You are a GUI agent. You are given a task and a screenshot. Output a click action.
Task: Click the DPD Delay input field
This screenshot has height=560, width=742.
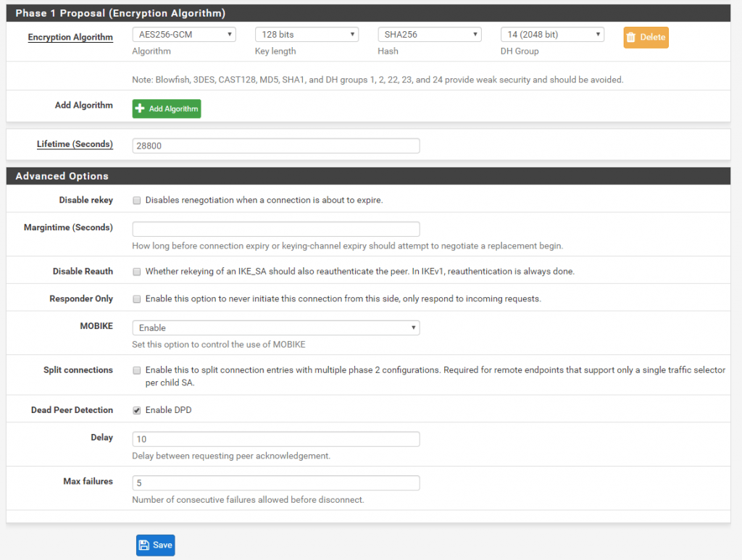pyautogui.click(x=276, y=439)
